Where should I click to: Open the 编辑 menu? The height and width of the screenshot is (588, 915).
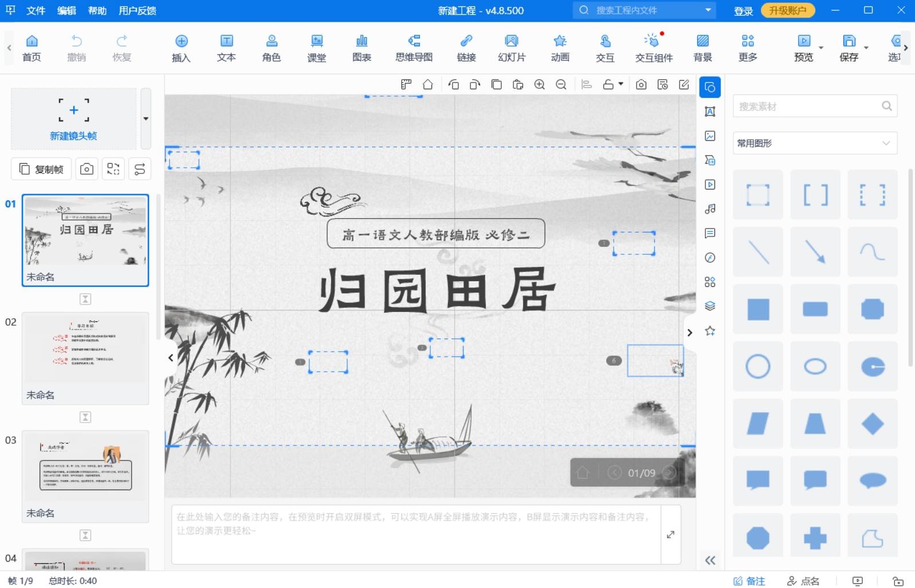[66, 10]
